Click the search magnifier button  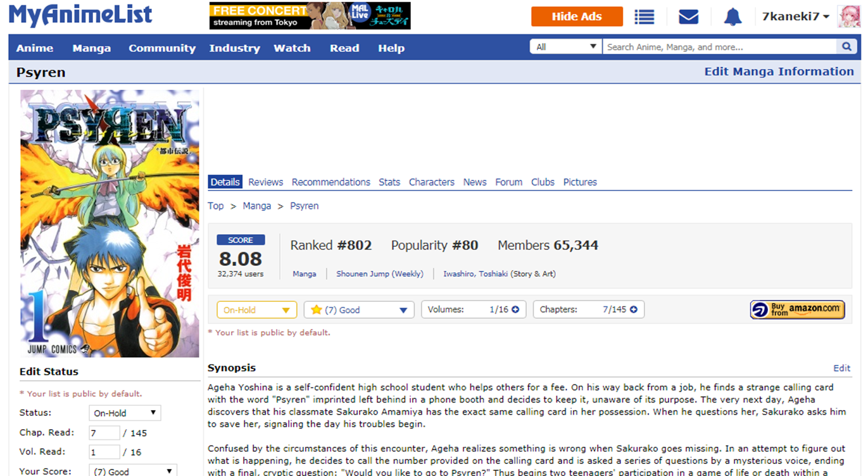click(x=846, y=47)
